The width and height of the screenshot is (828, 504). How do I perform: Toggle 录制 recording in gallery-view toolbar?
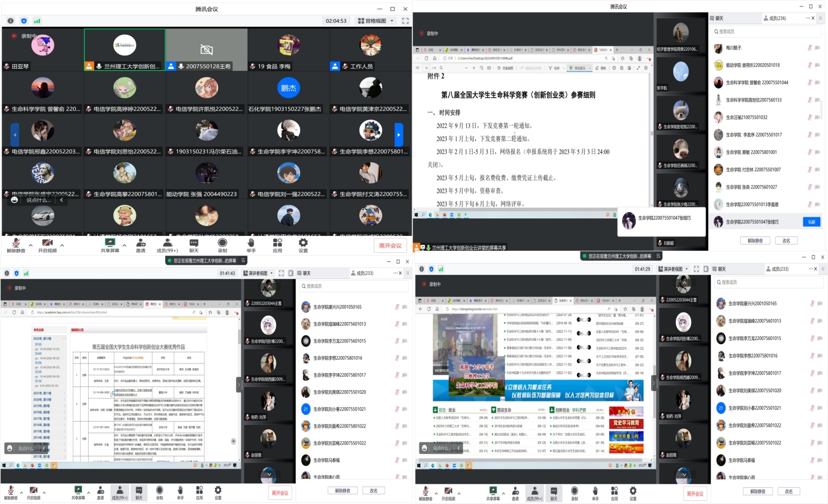click(x=222, y=245)
